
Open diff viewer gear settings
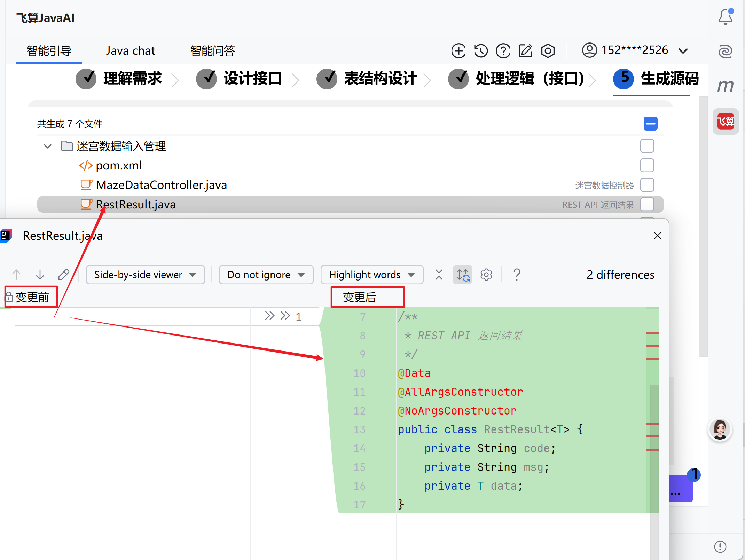point(486,275)
